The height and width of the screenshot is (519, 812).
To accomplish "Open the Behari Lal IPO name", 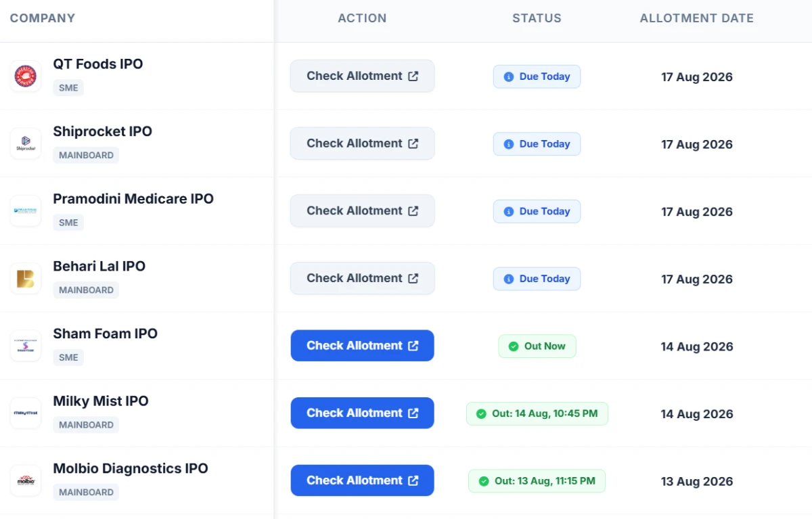I will (x=99, y=267).
